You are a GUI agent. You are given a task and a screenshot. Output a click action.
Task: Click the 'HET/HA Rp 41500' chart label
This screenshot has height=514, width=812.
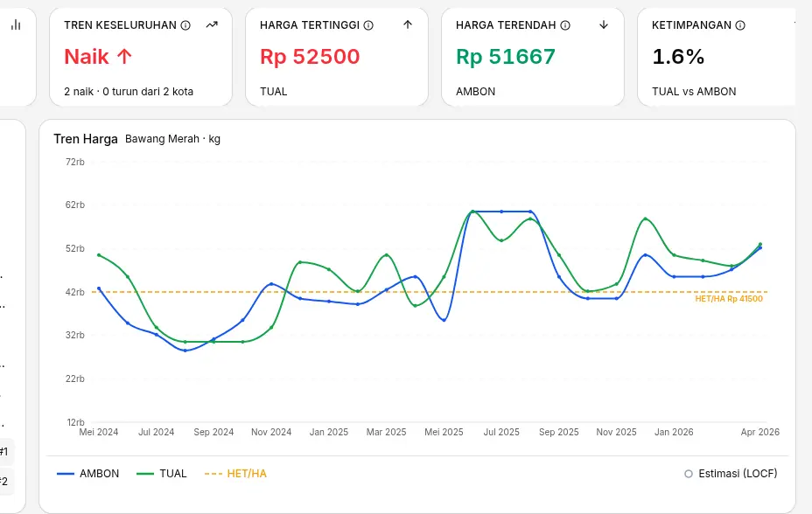(729, 299)
